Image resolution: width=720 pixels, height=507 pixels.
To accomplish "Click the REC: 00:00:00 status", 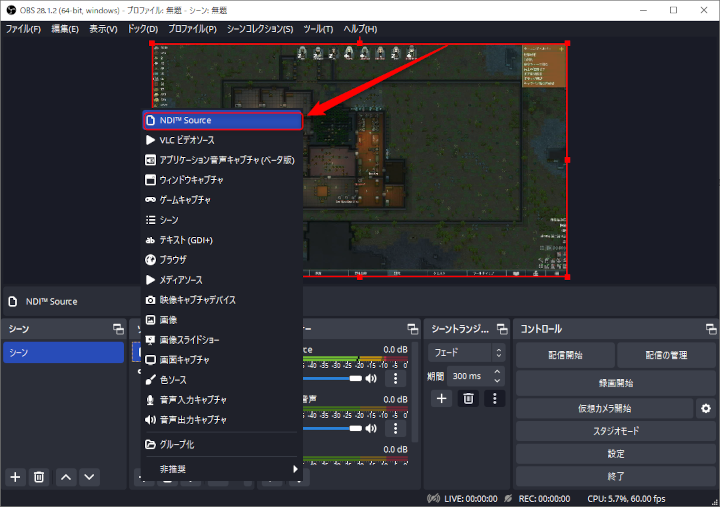I will tap(544, 499).
